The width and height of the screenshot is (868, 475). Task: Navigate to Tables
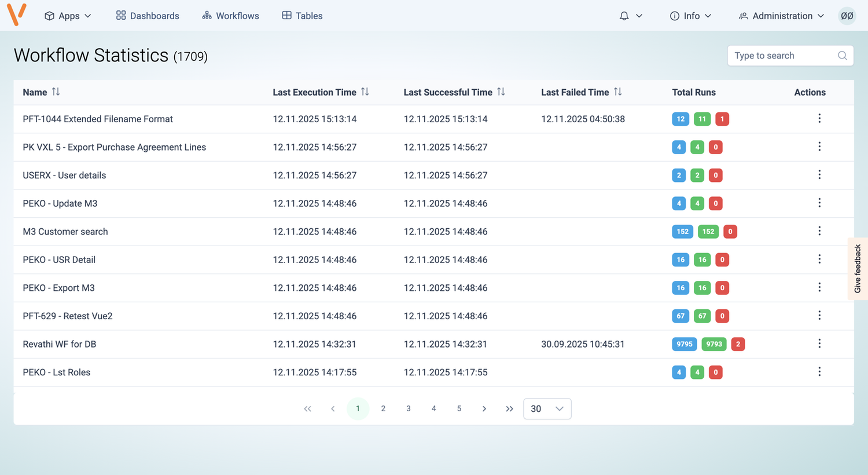[x=302, y=16]
